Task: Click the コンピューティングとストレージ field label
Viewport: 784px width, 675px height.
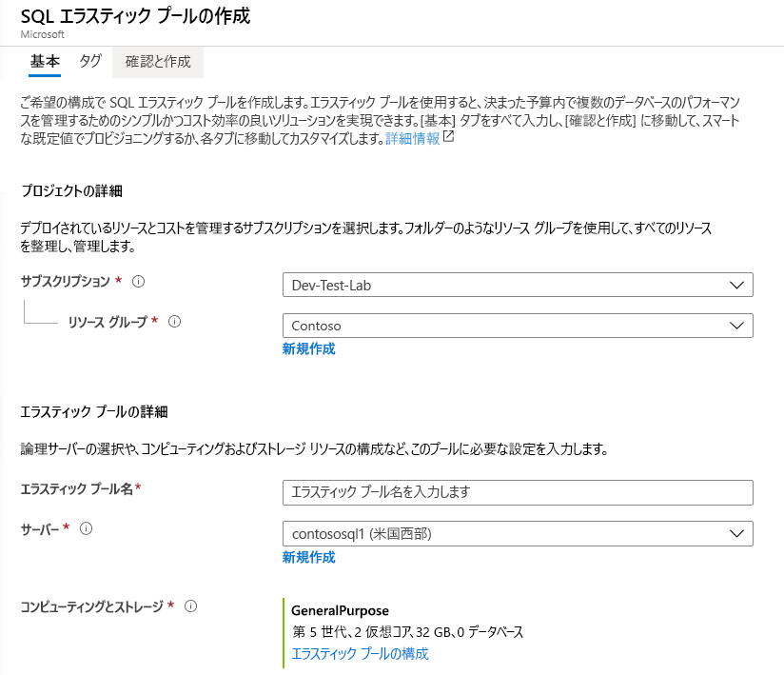Action: pos(92,606)
